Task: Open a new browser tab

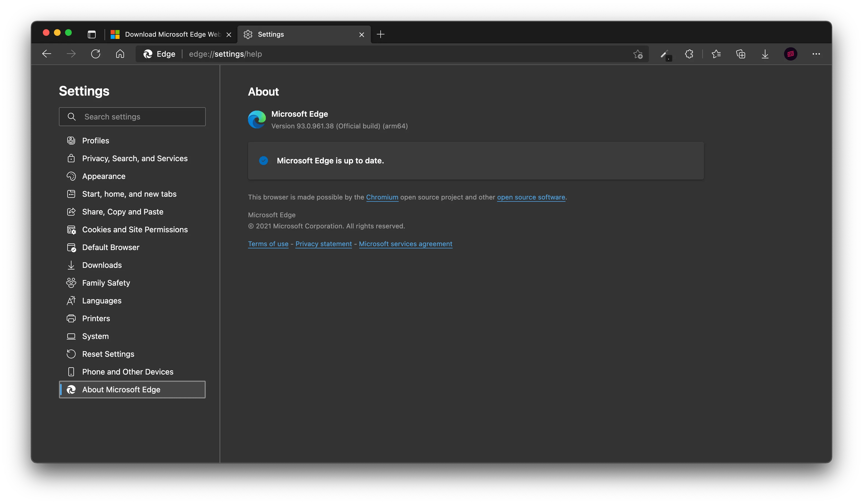Action: 380,34
